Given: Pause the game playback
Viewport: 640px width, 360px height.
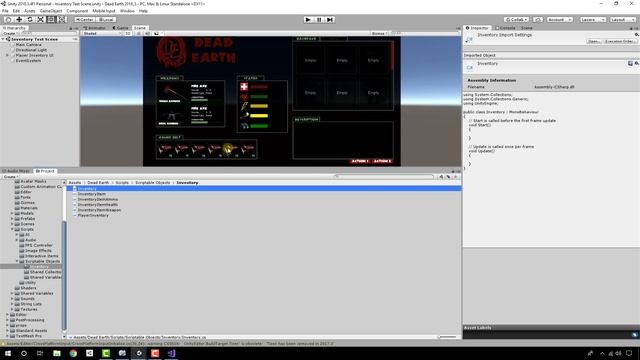Looking at the screenshot, I should (319, 20).
